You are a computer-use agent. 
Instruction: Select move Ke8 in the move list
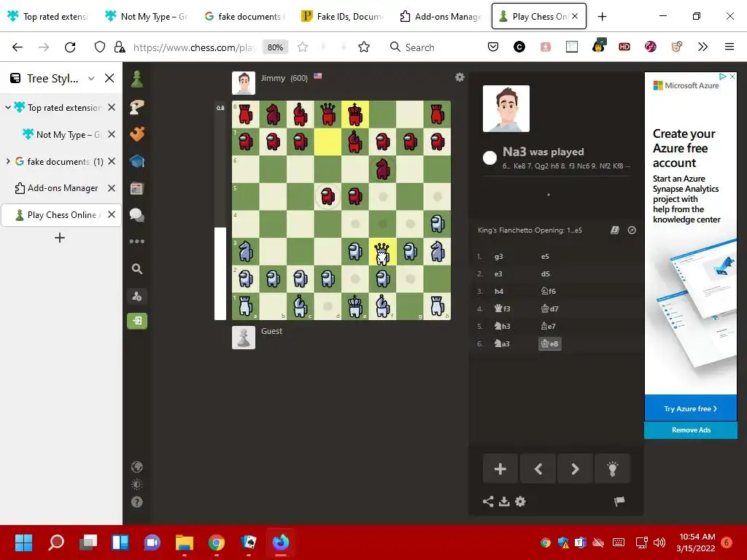(x=550, y=344)
